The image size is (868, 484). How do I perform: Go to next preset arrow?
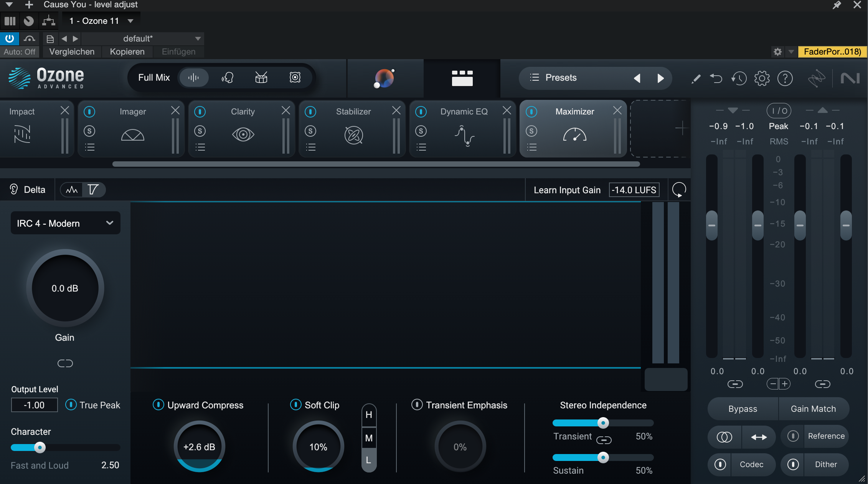[660, 78]
